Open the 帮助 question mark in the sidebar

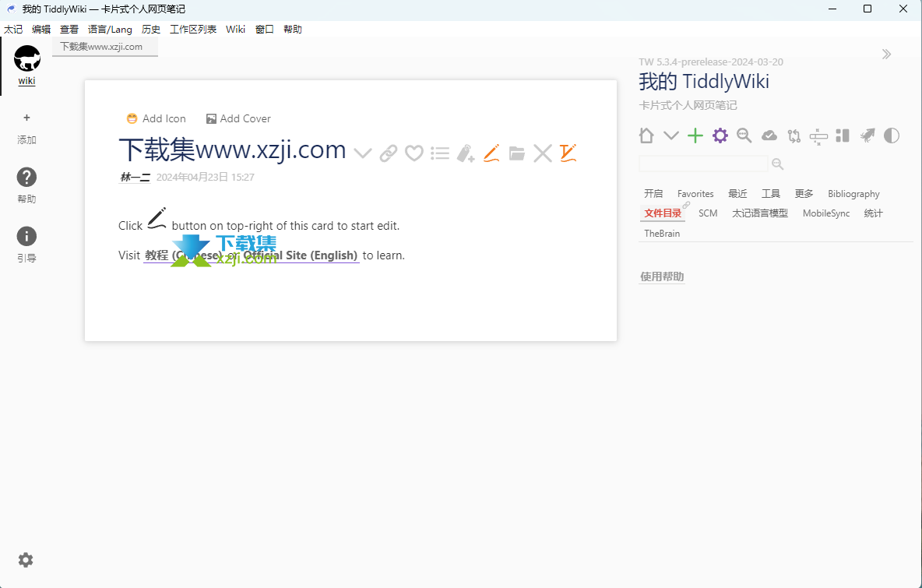point(26,177)
